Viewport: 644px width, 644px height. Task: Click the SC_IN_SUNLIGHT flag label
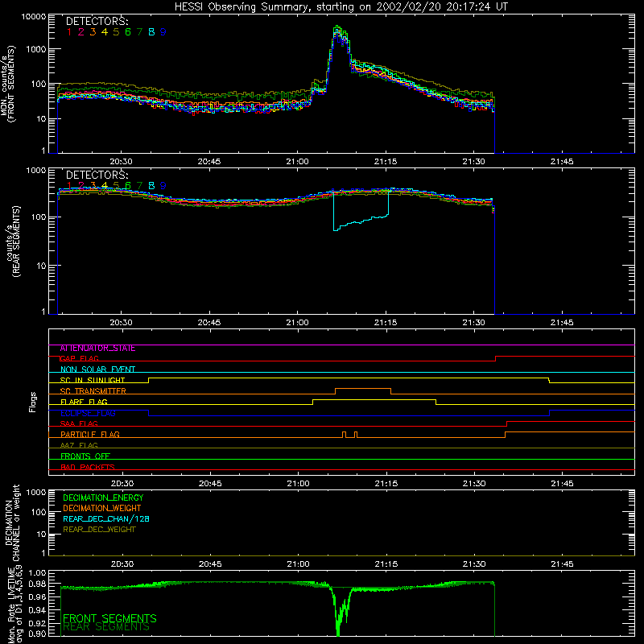[x=93, y=380]
